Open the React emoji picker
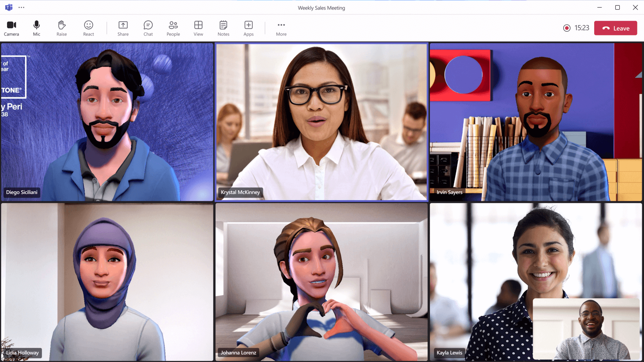 88,28
